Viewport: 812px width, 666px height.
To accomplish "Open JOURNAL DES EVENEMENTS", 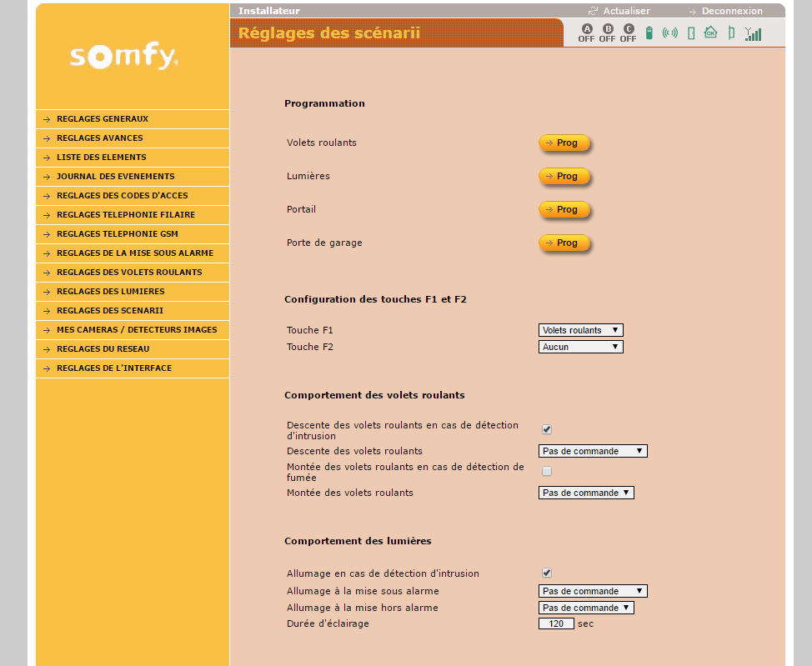I will [133, 177].
